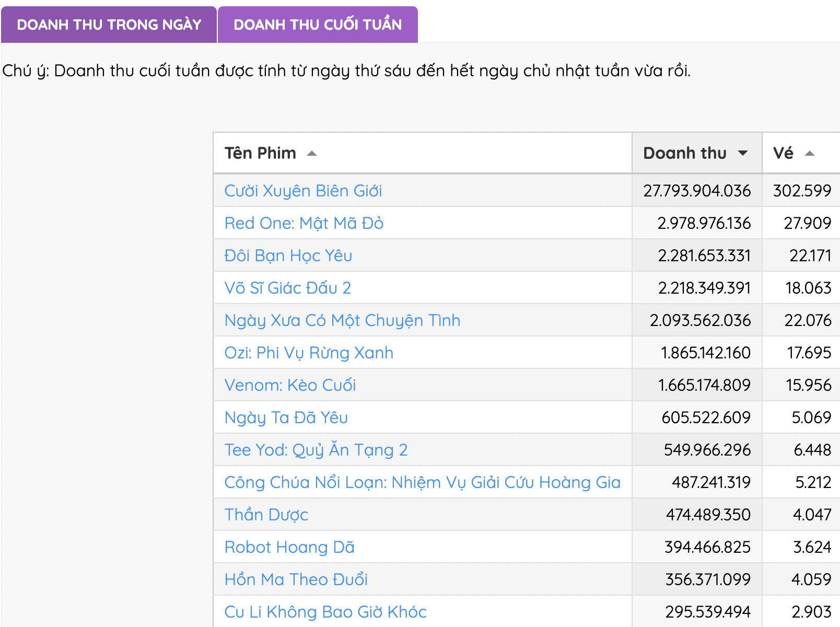Select the Robot Hoang Dã entry
The width and height of the screenshot is (840, 627).
(289, 547)
